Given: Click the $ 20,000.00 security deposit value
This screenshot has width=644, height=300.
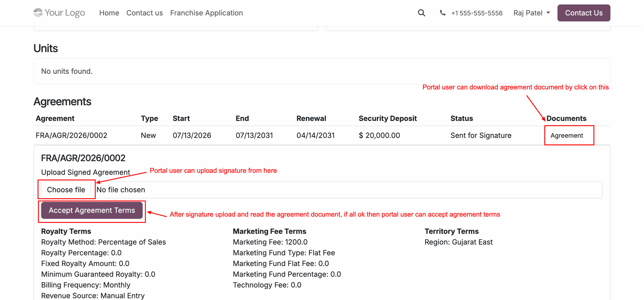Looking at the screenshot, I should [379, 135].
